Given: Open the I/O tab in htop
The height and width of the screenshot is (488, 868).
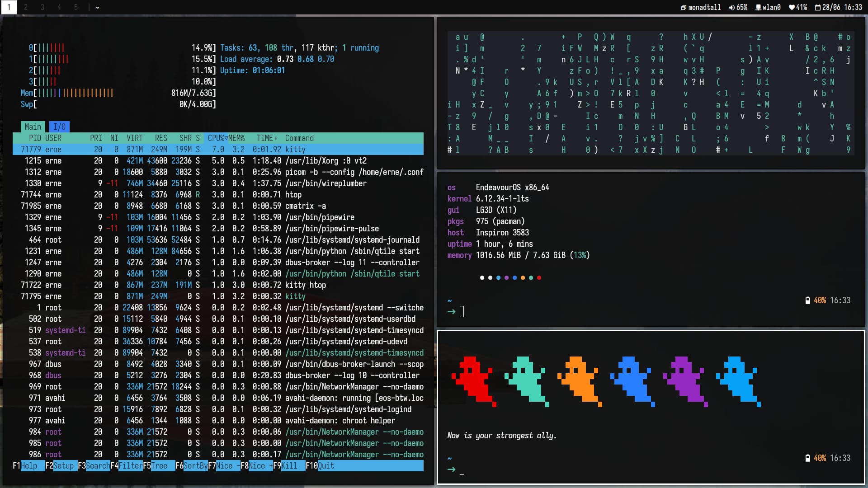Looking at the screenshot, I should coord(59,127).
